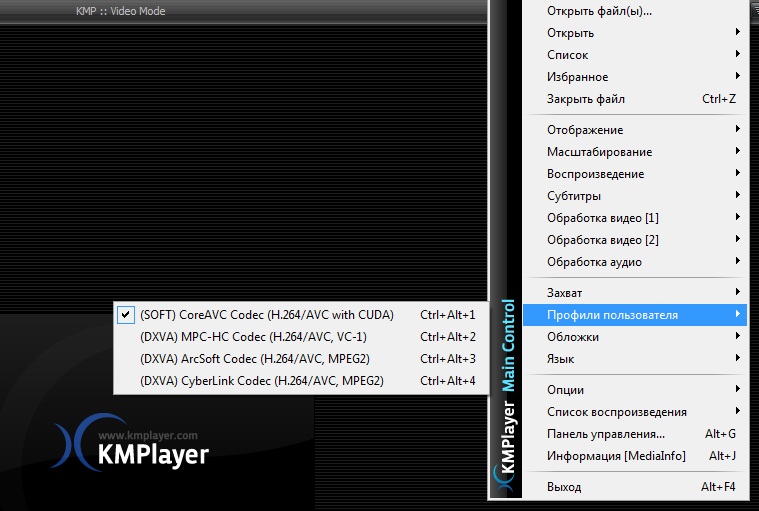This screenshot has width=759, height=511.
Task: Click Выход to exit the player
Action: point(564,487)
